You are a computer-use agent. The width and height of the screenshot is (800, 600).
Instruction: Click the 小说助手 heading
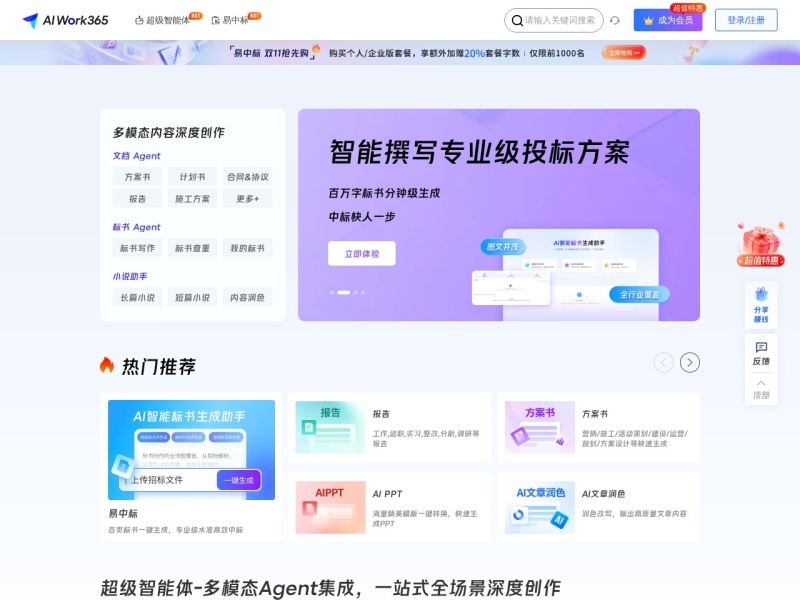[x=130, y=276]
